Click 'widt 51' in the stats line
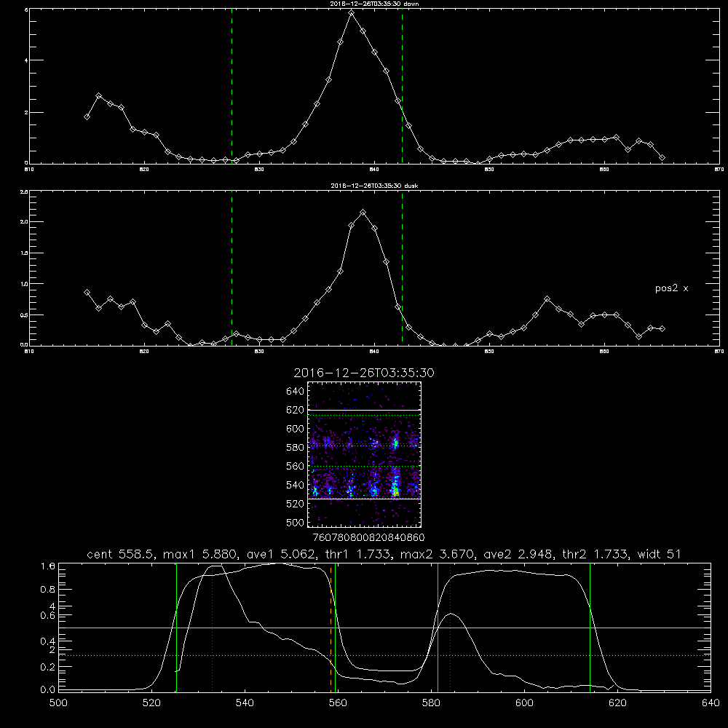This screenshot has width=728, height=728. click(660, 554)
